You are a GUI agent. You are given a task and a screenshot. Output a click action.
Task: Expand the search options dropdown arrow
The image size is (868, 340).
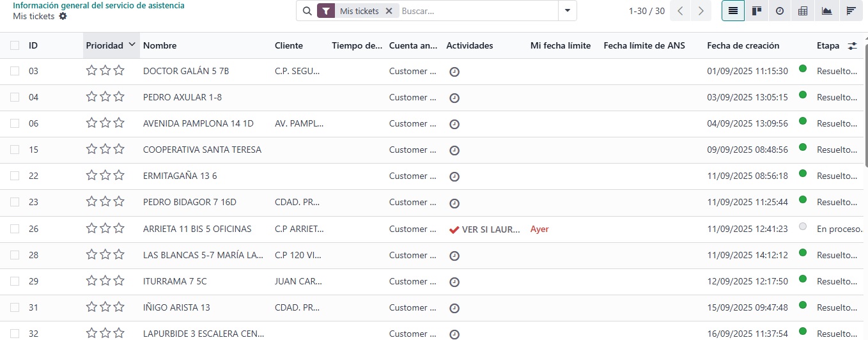pos(568,11)
